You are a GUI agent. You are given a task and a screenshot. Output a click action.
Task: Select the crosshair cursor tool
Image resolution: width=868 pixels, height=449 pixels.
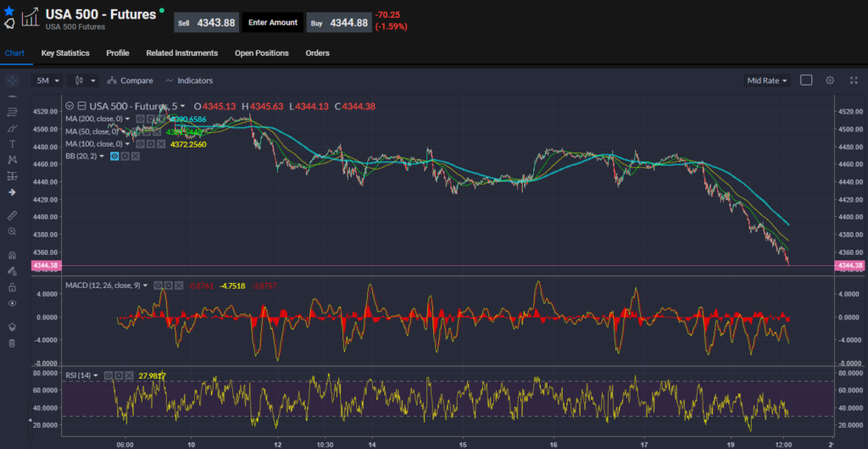click(x=12, y=80)
